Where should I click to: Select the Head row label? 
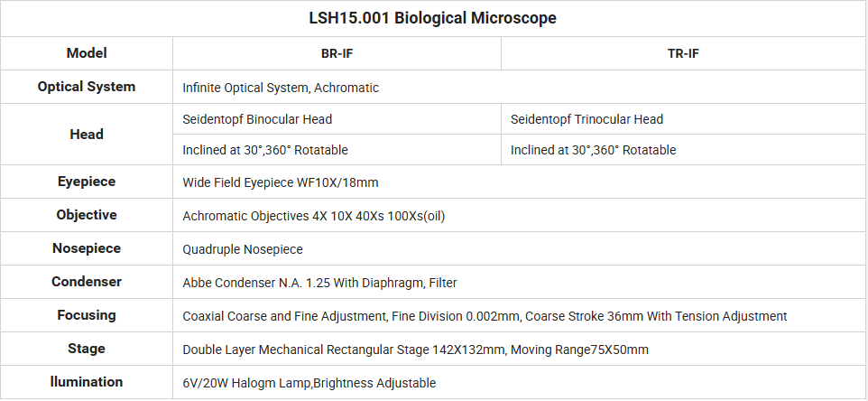[x=87, y=134]
